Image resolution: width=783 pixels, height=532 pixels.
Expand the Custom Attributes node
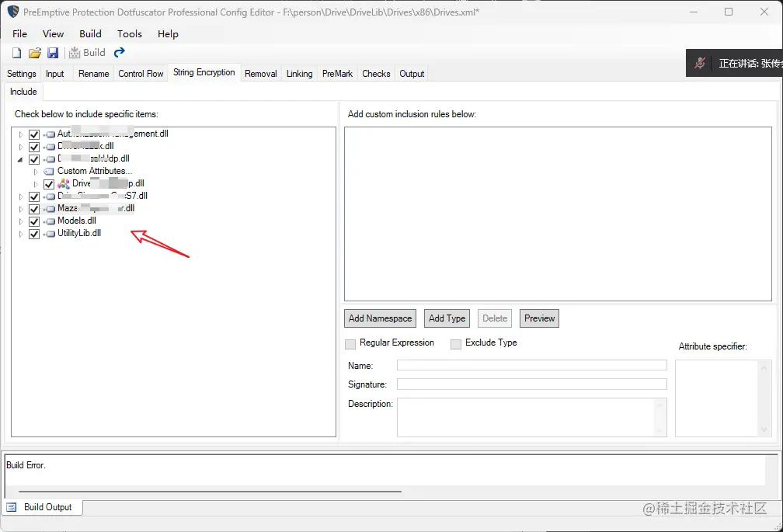[36, 172]
